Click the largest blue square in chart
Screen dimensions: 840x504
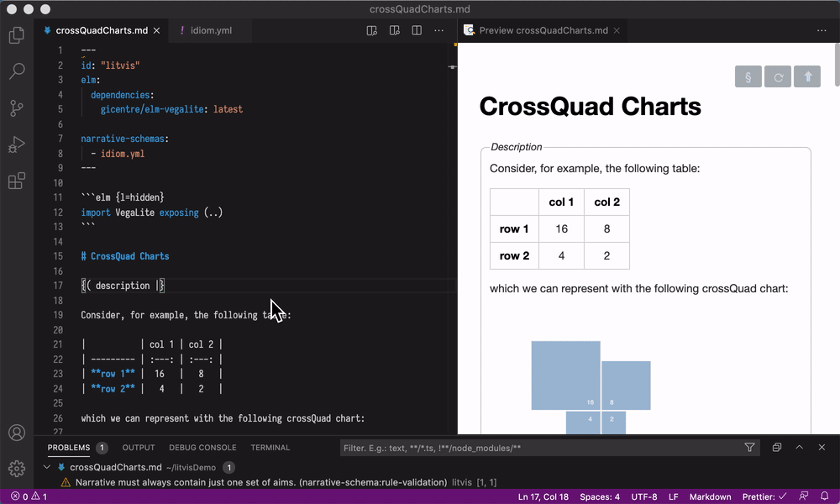tap(565, 375)
